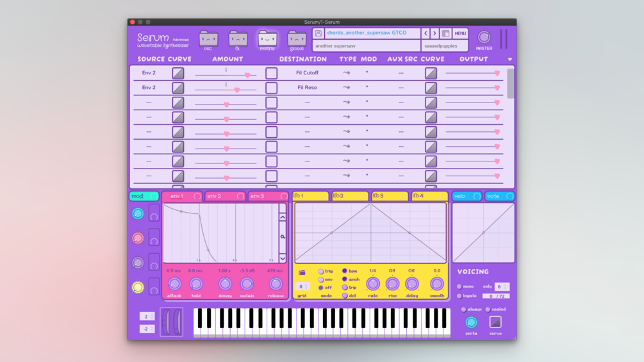Viewport: 644px width, 362px height.
Task: Open the matrix header dropdown arrow beside OUTPUT
Action: pos(509,60)
